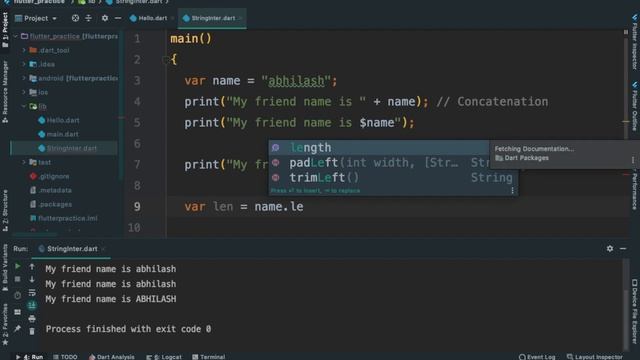640x360 pixels.
Task: Open the Device File Explorer side tab
Action: pos(635,311)
